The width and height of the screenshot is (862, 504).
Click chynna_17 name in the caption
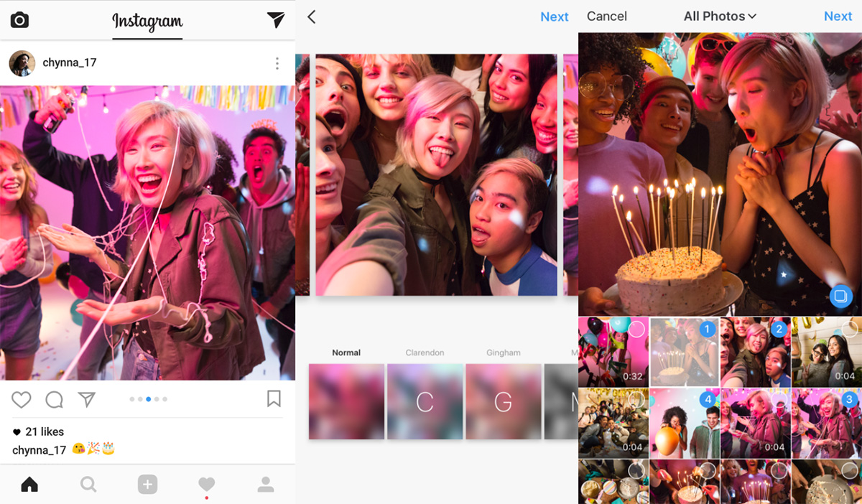40,450
